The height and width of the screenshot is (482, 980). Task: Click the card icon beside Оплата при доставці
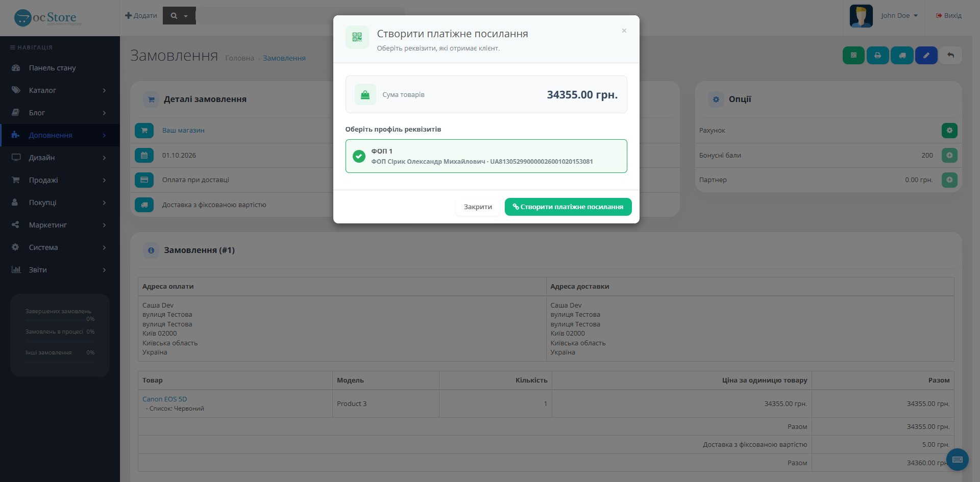(x=144, y=180)
